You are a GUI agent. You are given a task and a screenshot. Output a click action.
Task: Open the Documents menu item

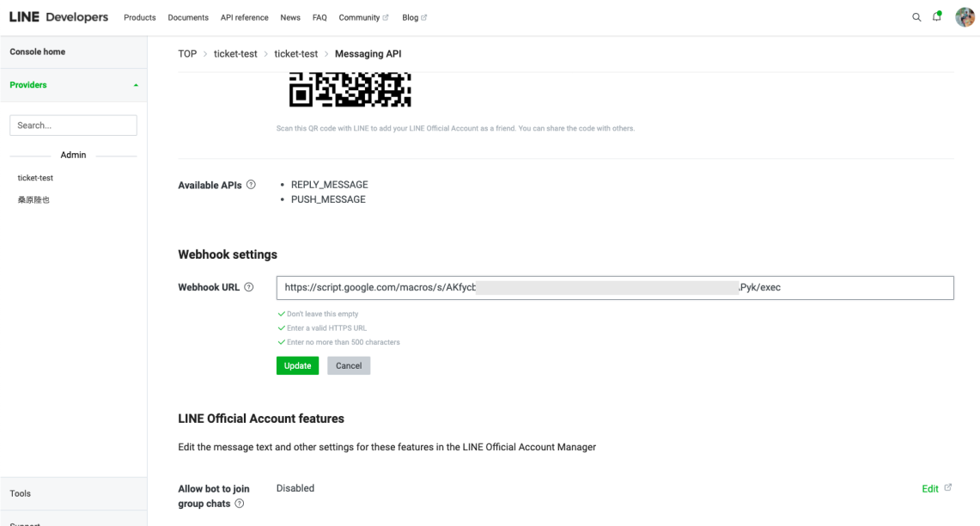click(x=188, y=17)
